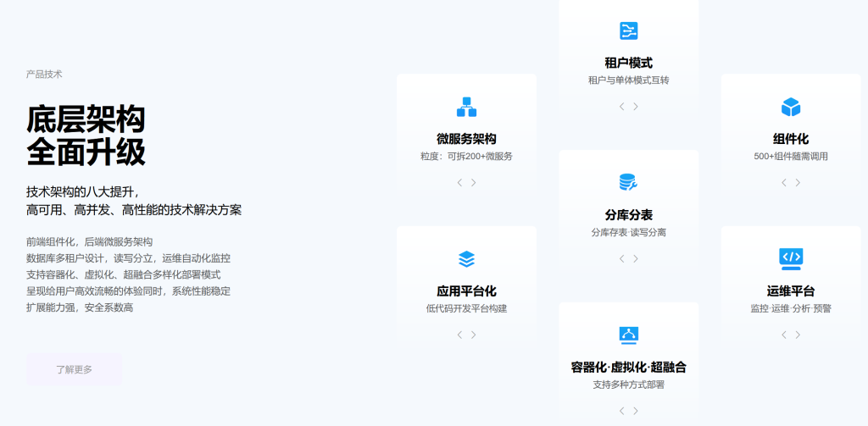Click the 应用平台化 layers icon
868x426 pixels.
click(466, 259)
